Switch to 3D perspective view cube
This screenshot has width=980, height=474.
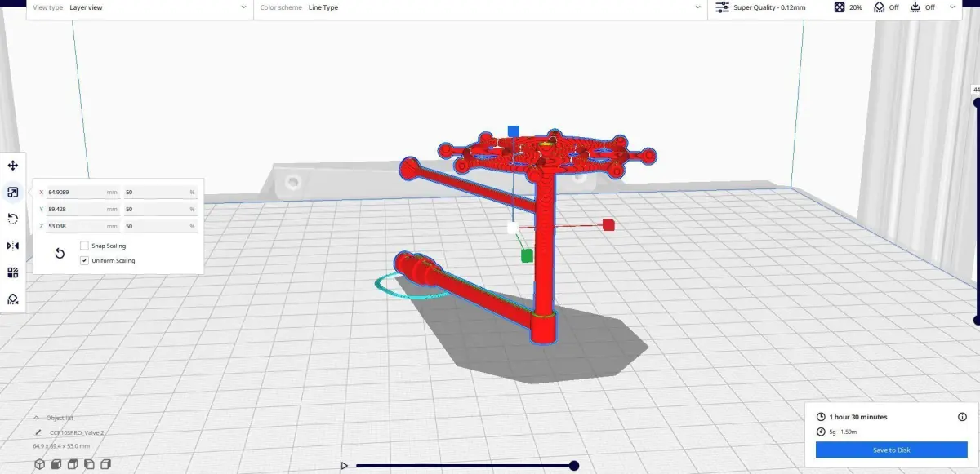39,464
